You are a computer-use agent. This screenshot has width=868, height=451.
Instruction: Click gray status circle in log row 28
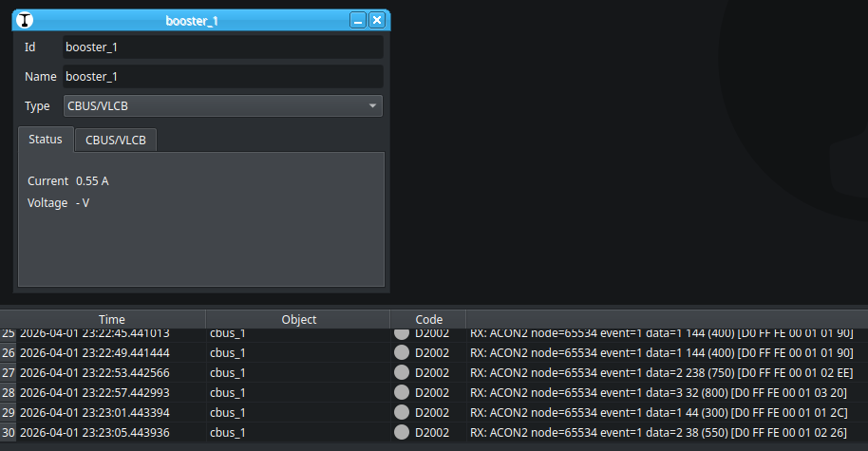pyautogui.click(x=402, y=393)
